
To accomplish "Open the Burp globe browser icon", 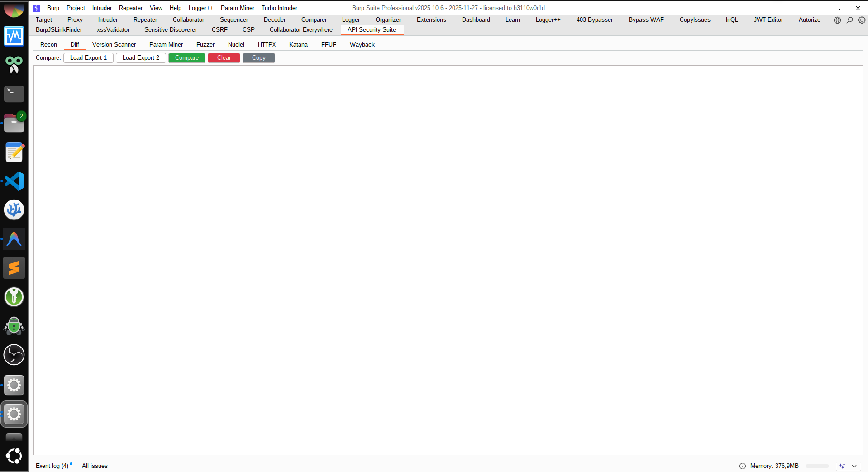I will tap(837, 20).
